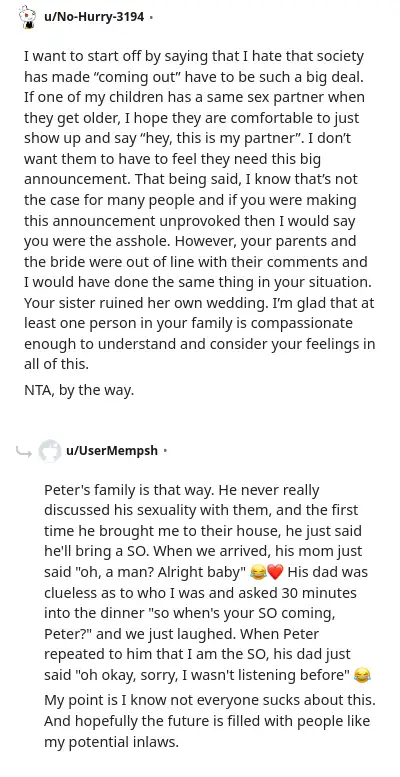Click the dot beside u/UserMempsh
Viewport: 400px width, 777px height.
pos(165,451)
